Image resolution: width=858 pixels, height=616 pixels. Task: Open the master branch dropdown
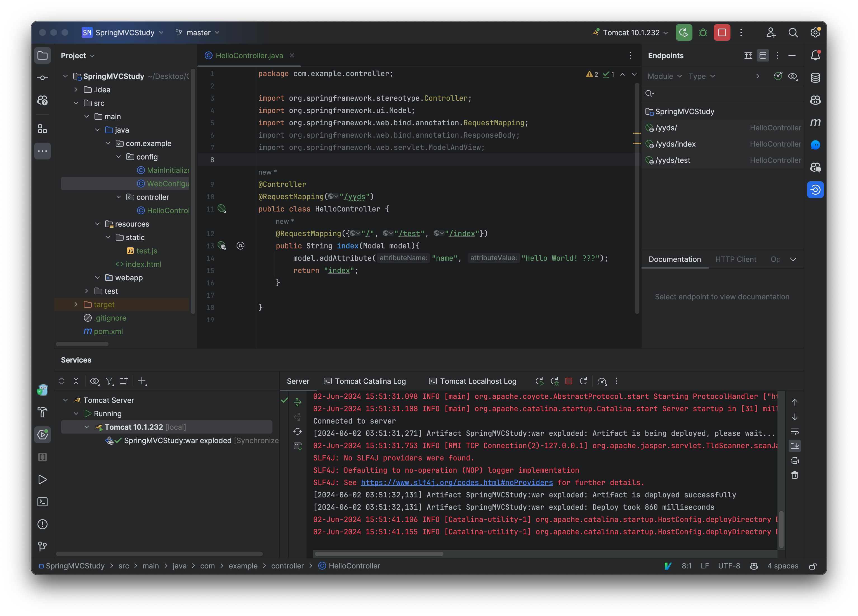click(197, 32)
